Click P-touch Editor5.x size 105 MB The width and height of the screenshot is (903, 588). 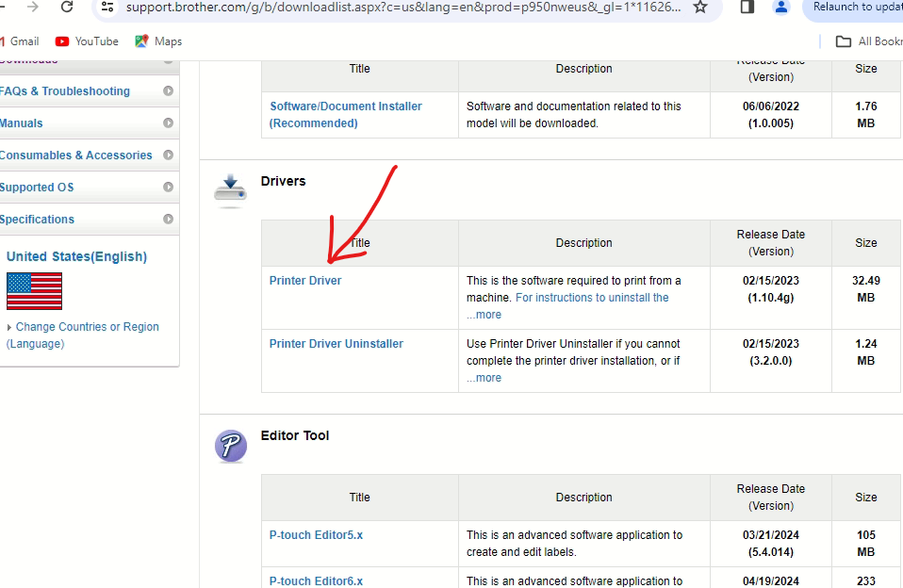click(865, 544)
